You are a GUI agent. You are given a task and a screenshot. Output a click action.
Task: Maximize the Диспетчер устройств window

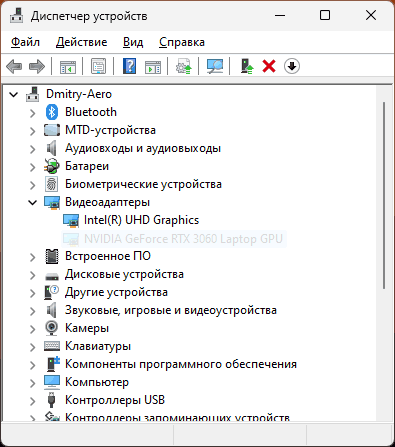point(325,15)
